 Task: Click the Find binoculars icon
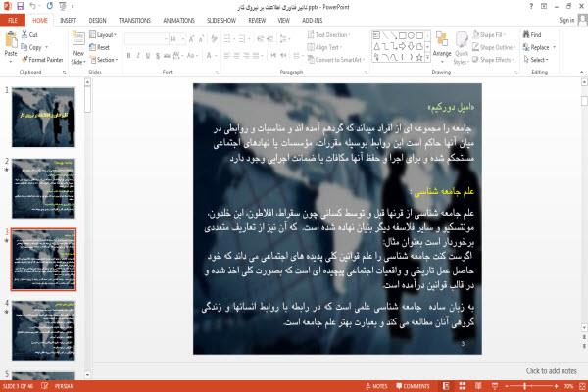point(526,34)
